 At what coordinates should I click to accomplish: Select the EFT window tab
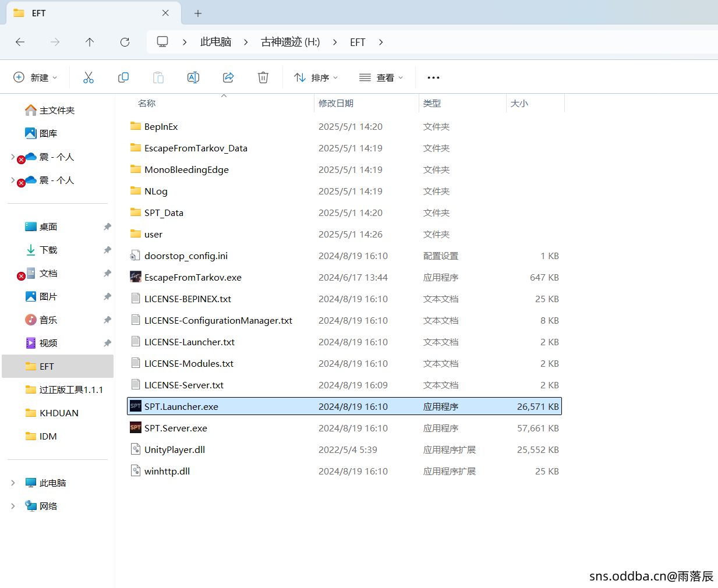pos(93,13)
